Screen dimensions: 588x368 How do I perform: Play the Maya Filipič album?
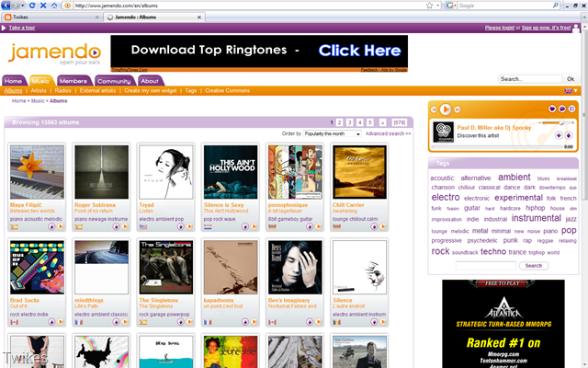coord(60,226)
